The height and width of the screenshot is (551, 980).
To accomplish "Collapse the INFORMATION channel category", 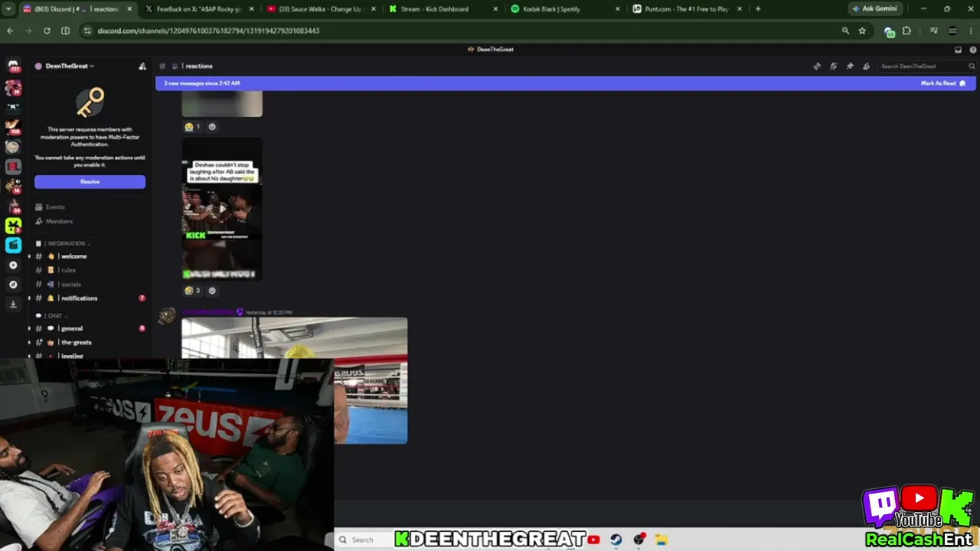I will (65, 243).
